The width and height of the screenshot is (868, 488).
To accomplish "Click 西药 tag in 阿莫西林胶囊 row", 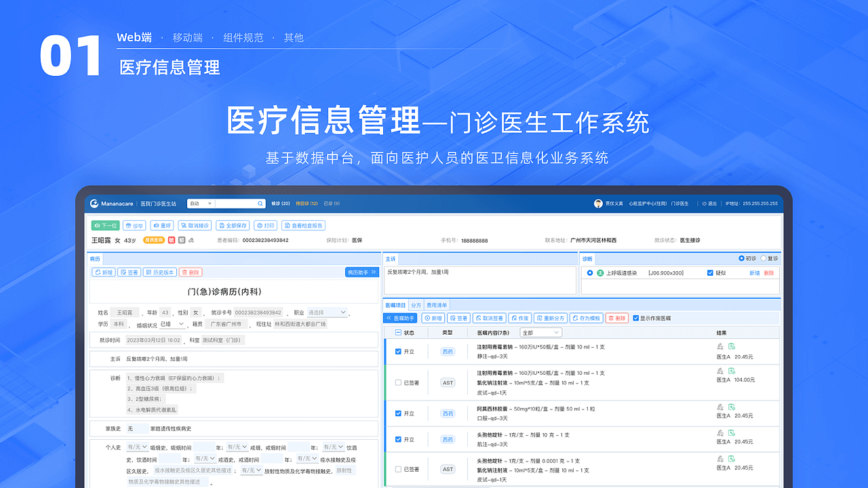I will (448, 413).
